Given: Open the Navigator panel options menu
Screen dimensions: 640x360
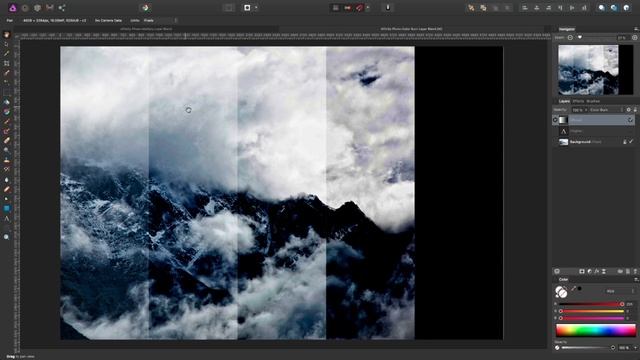Looking at the screenshot, I should coord(636,29).
